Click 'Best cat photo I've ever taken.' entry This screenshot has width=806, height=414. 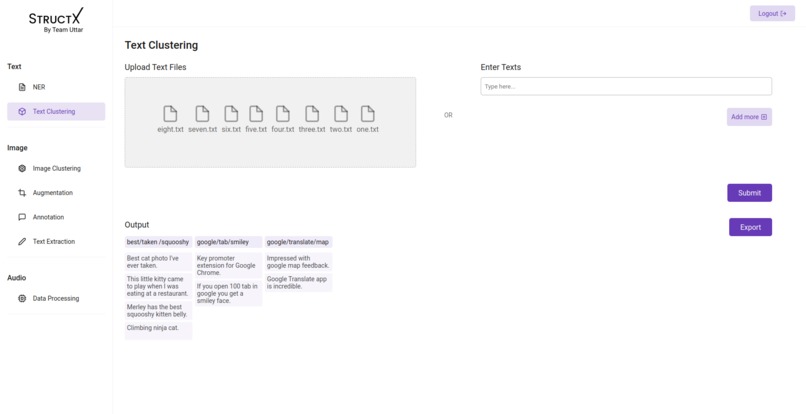(x=158, y=262)
